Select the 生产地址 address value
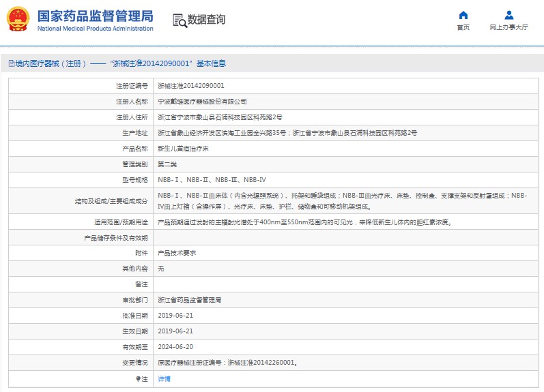Viewport: 544px width, 392px height. coord(287,133)
